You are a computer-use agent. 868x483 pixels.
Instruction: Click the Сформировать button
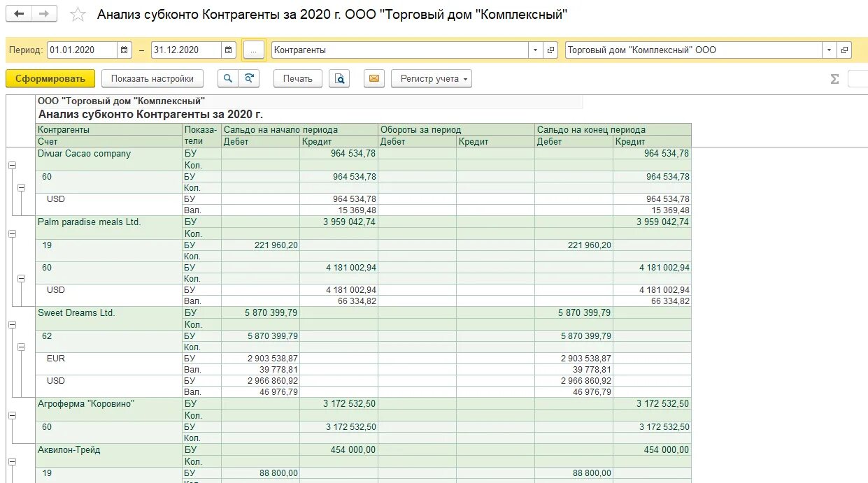click(x=50, y=79)
